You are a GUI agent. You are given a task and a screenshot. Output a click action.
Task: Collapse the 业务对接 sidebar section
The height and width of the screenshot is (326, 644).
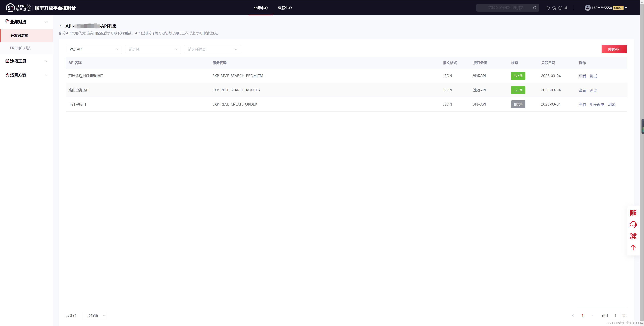click(26, 22)
